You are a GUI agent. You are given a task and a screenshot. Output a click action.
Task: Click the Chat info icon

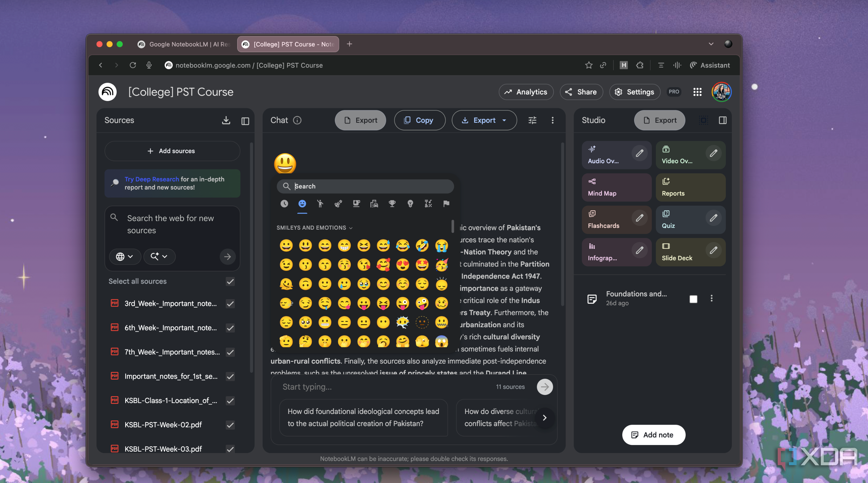[x=297, y=120]
